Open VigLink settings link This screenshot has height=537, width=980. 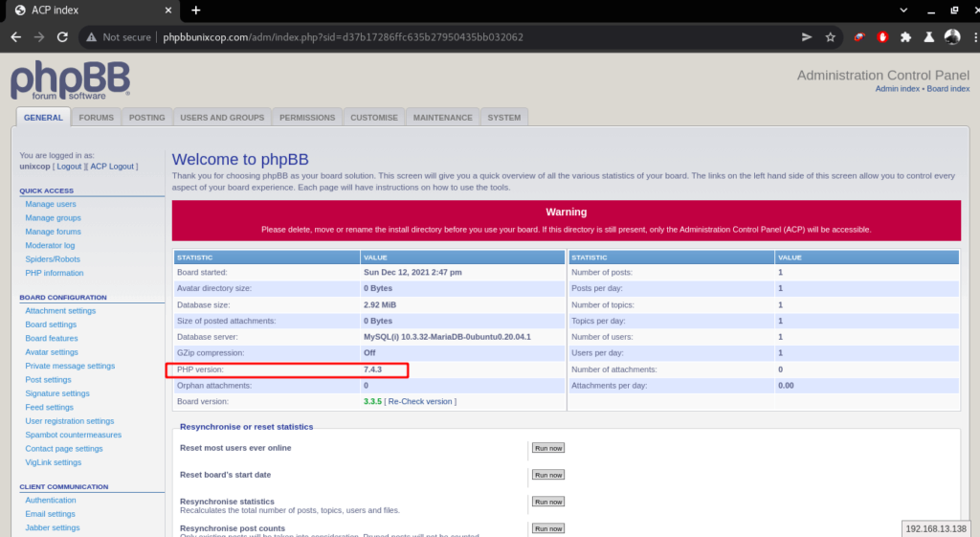click(54, 462)
